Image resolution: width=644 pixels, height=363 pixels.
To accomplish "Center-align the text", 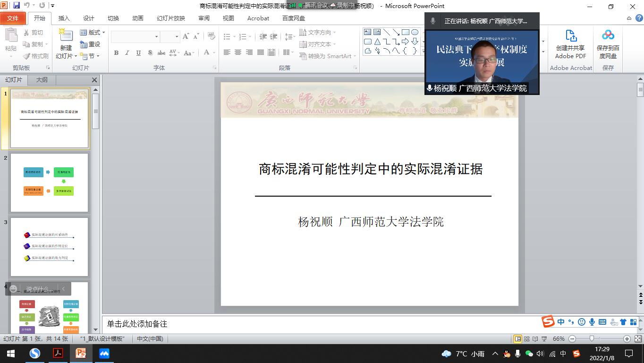I will coord(238,52).
